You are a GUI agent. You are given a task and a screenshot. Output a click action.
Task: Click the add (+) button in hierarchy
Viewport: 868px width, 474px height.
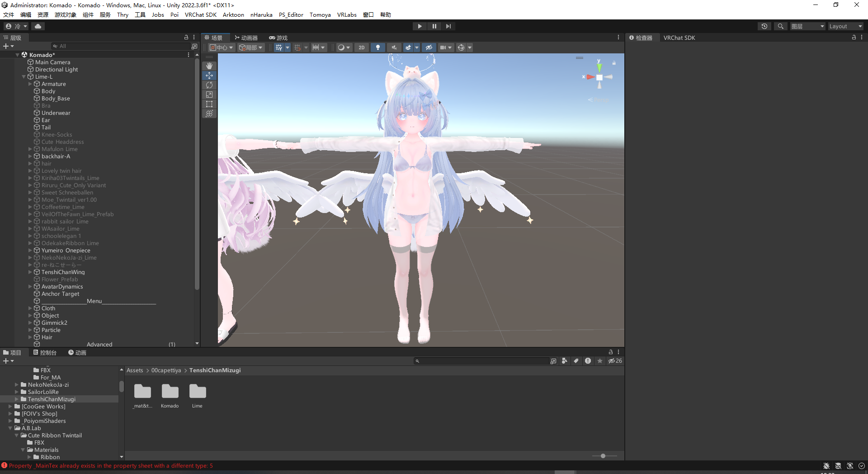[8, 46]
